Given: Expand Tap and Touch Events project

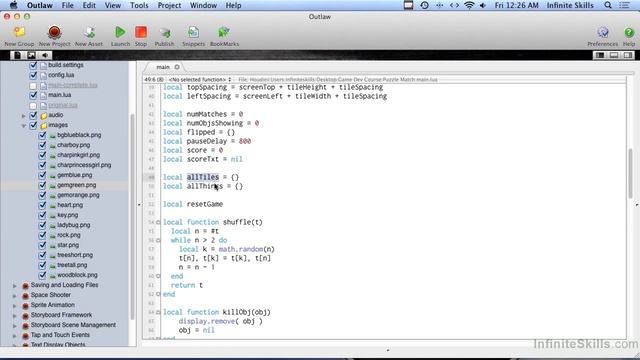Looking at the screenshot, I should pyautogui.click(x=15, y=336).
